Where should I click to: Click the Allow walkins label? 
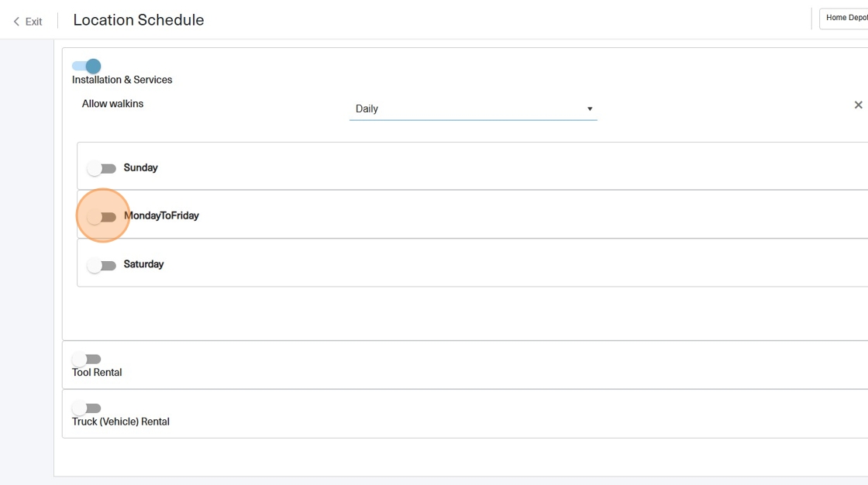coord(113,104)
